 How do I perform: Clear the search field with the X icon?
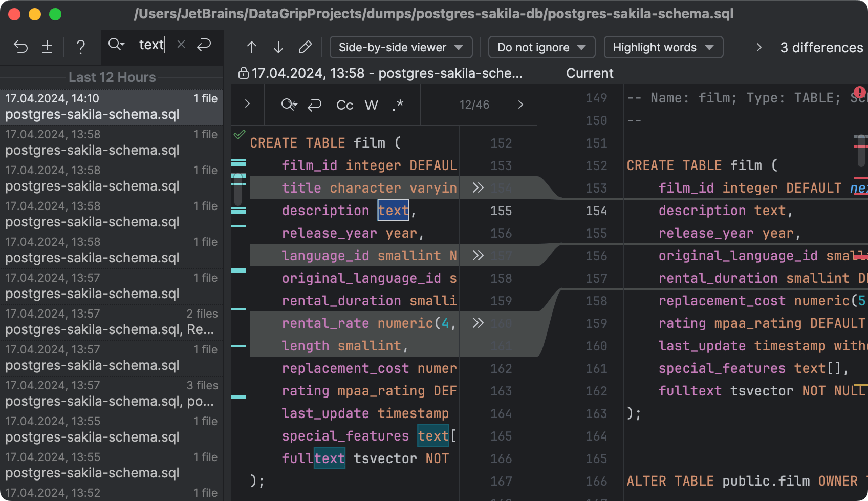pyautogui.click(x=181, y=44)
